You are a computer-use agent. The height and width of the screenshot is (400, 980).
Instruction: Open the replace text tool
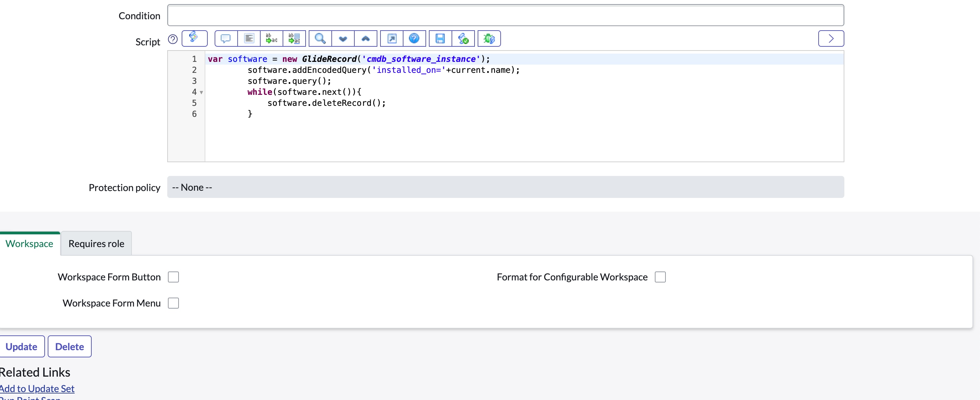tap(271, 38)
